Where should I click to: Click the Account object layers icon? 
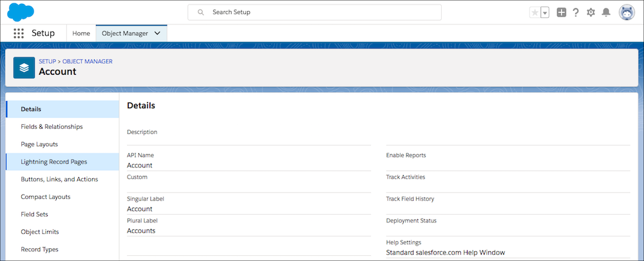(24, 68)
